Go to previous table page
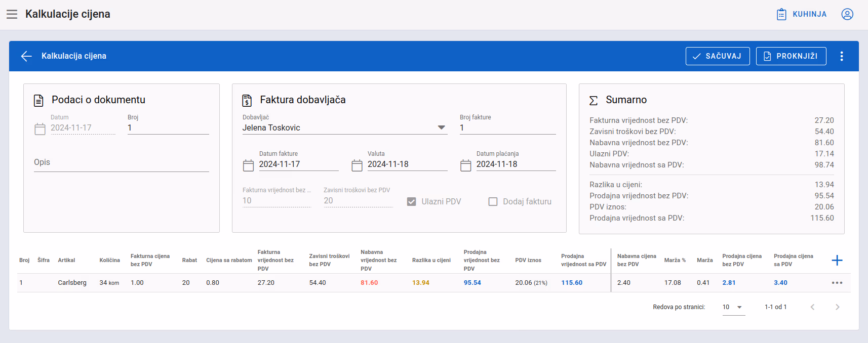The image size is (868, 343). [812, 307]
